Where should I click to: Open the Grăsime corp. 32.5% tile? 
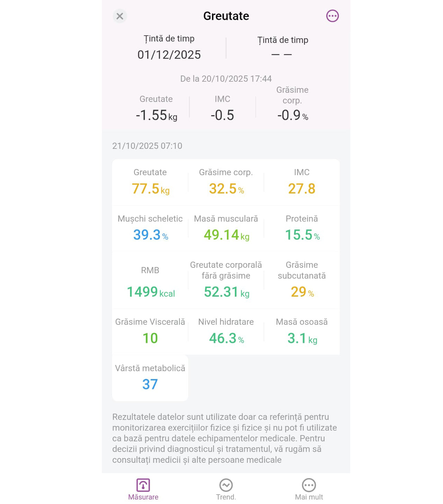pos(226,182)
